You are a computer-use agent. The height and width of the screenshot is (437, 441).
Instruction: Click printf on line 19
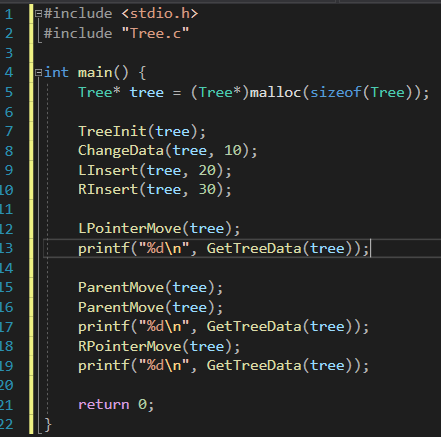coord(104,365)
